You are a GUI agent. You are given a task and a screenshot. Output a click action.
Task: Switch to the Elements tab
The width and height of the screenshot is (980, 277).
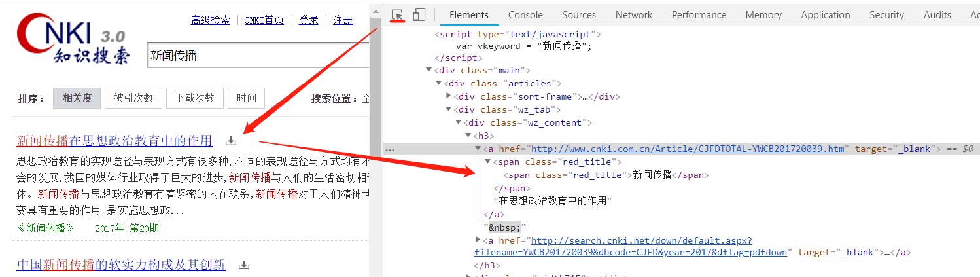(469, 14)
